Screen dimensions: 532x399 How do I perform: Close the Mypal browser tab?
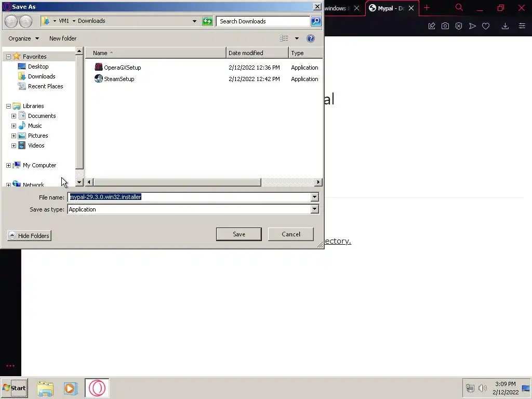coord(411,8)
